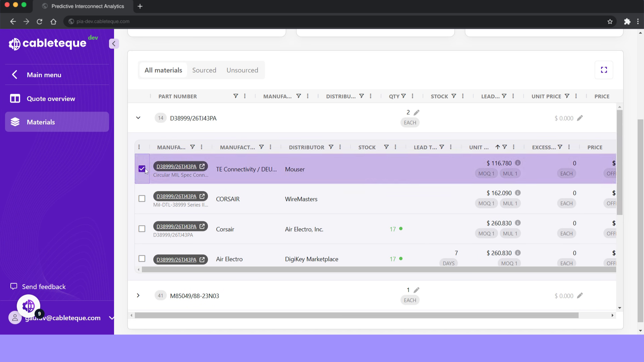The width and height of the screenshot is (644, 362).
Task: Open Stock column options menu
Action: point(463,96)
